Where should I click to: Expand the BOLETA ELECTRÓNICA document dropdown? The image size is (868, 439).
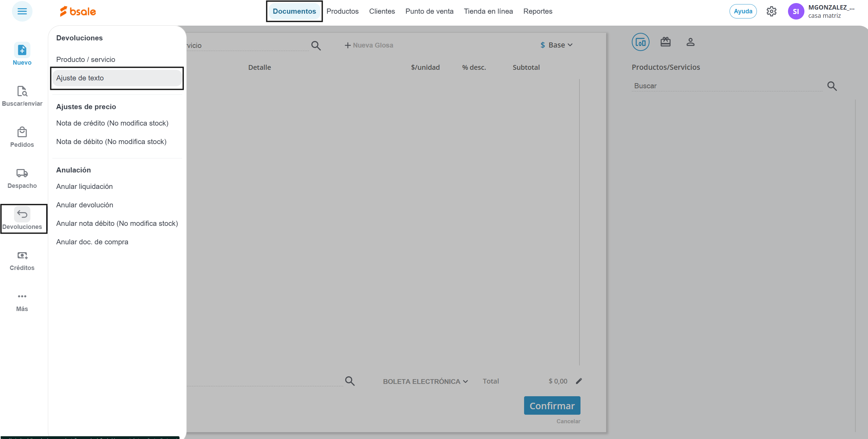click(425, 382)
